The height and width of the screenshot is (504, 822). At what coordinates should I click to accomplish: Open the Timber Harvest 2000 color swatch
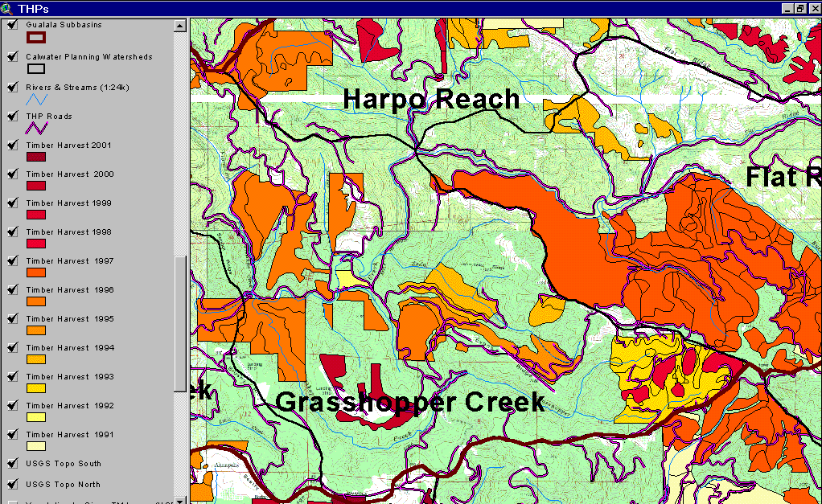[36, 186]
